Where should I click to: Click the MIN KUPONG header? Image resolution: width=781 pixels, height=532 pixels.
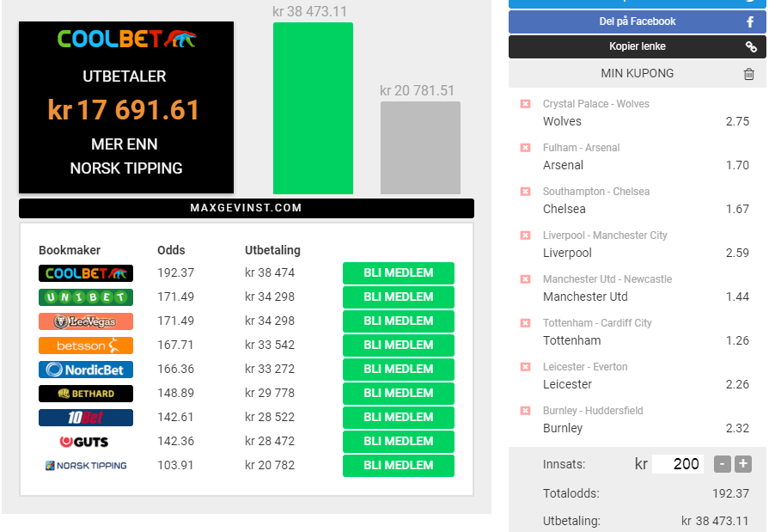coord(637,74)
